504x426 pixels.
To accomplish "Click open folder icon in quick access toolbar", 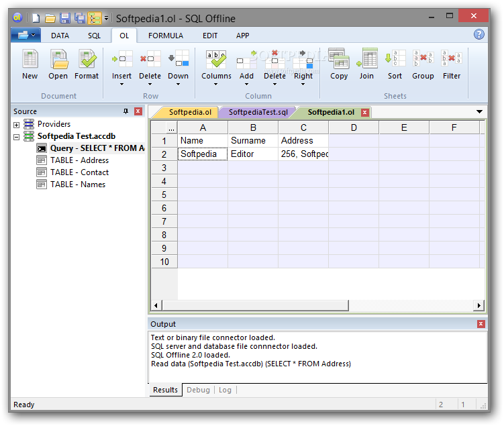I will [x=50, y=18].
